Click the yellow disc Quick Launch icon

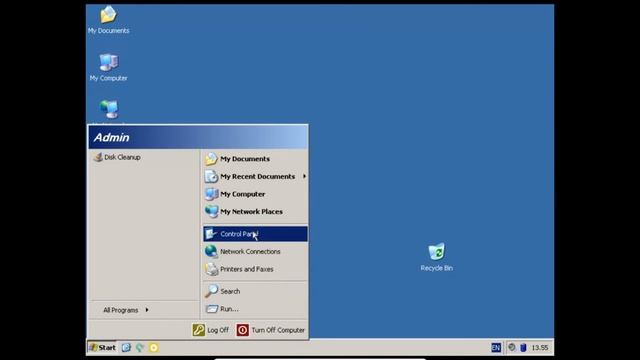coord(154,348)
